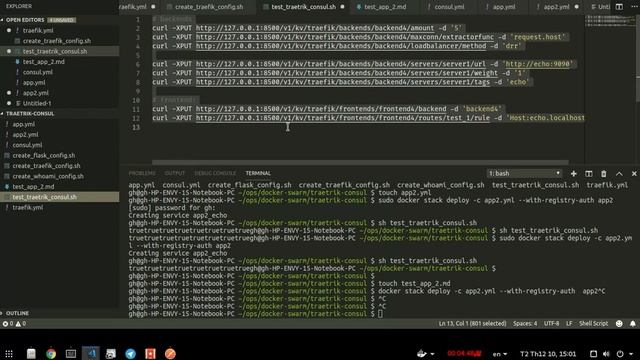
Task: Open the editor more actions menu
Action: 634,7
